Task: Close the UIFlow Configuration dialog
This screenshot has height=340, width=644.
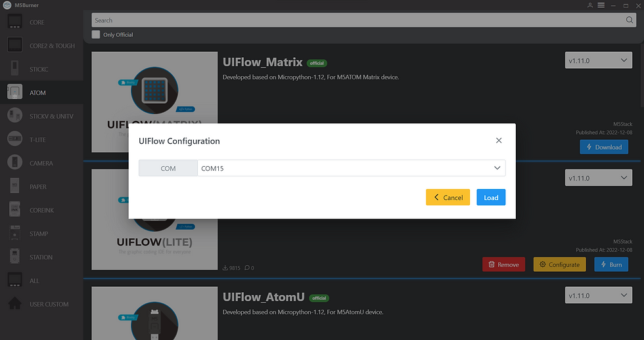Action: pyautogui.click(x=499, y=140)
